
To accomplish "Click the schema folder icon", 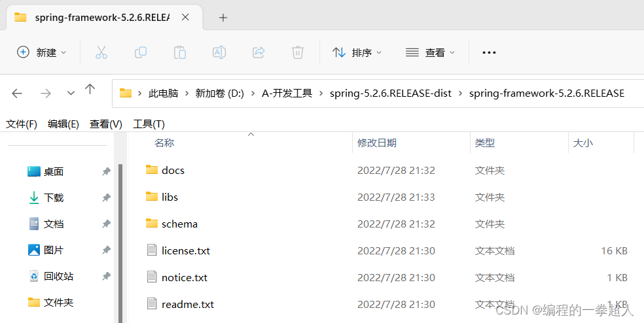I will tap(152, 223).
